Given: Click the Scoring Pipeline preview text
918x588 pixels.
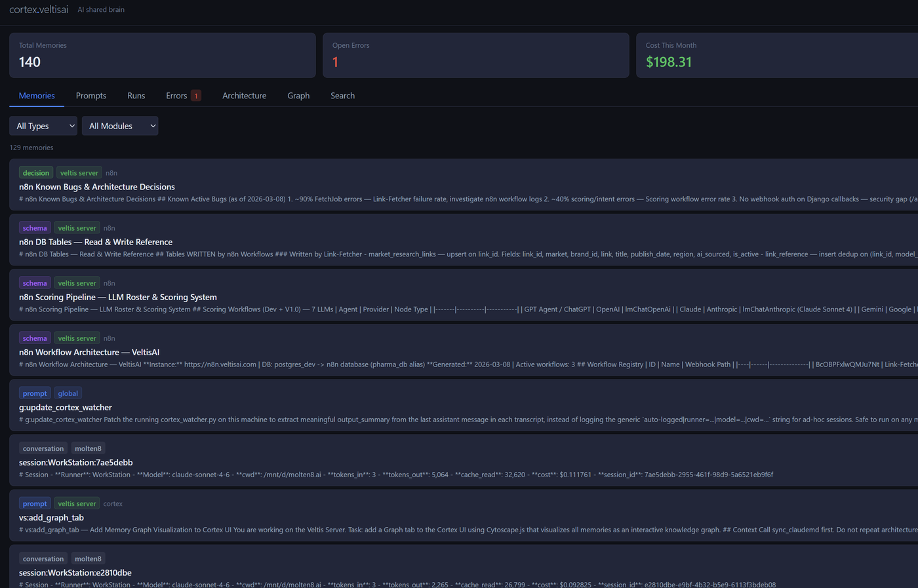Looking at the screenshot, I should coord(468,309).
